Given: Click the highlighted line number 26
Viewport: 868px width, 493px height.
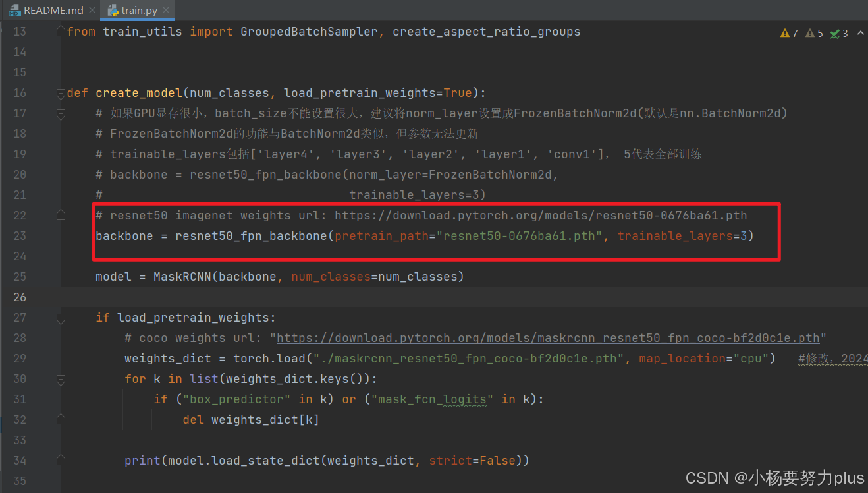Looking at the screenshot, I should 20,297.
